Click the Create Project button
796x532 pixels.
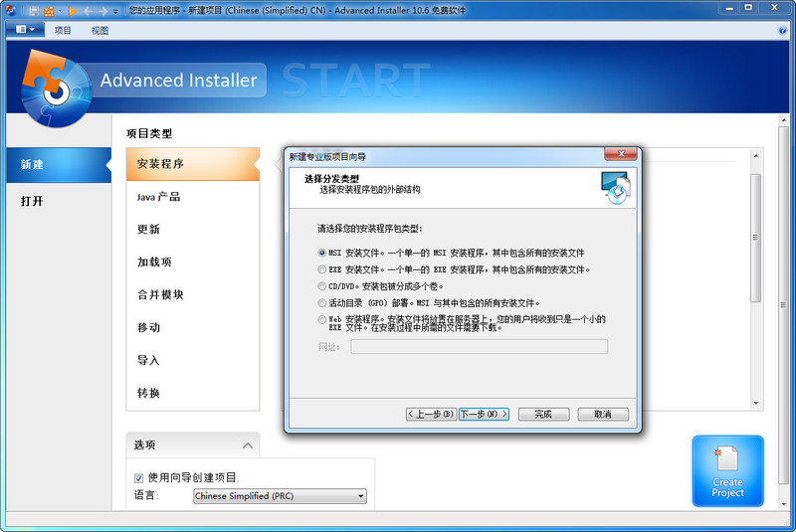click(727, 471)
